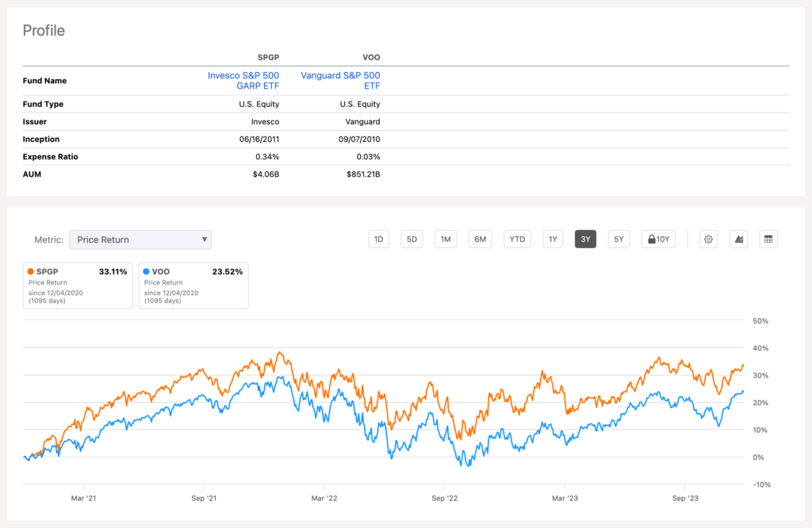The width and height of the screenshot is (812, 528).
Task: Open the Price Return metric dropdown
Action: click(140, 239)
